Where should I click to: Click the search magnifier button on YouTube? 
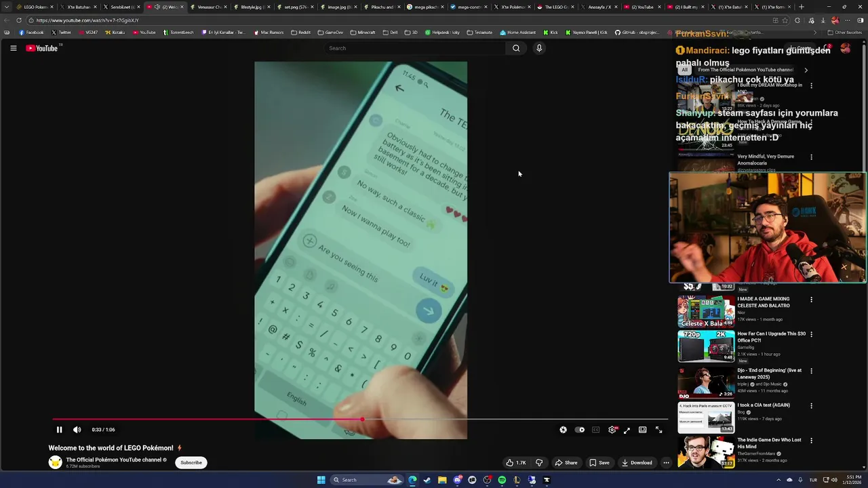pyautogui.click(x=516, y=48)
